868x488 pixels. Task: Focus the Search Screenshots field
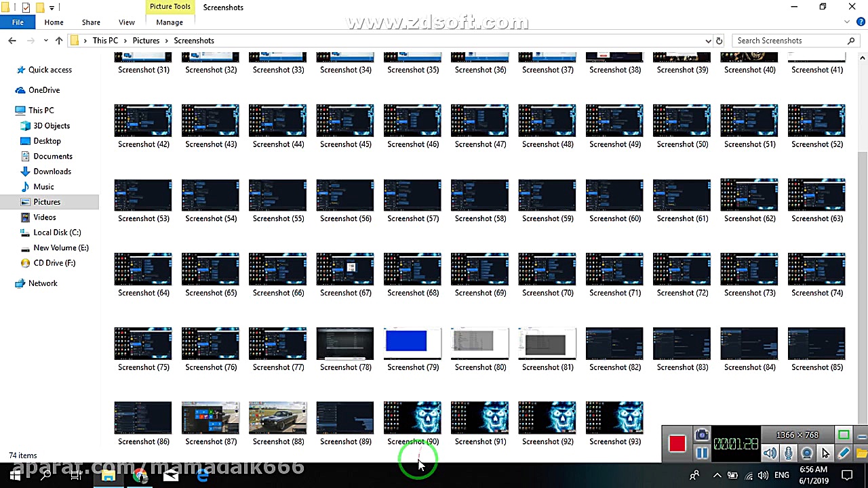click(795, 41)
